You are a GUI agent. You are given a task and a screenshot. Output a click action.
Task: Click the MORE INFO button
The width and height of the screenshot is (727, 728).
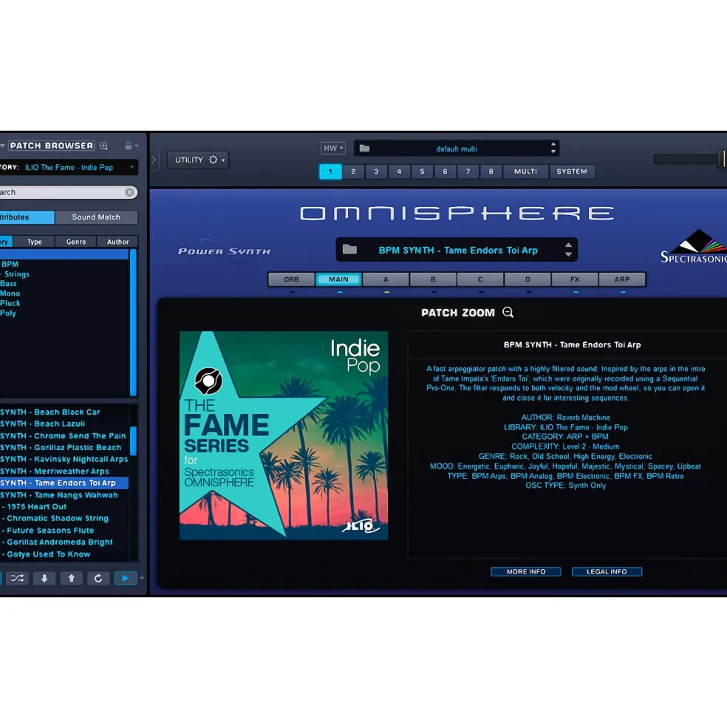coord(526,571)
